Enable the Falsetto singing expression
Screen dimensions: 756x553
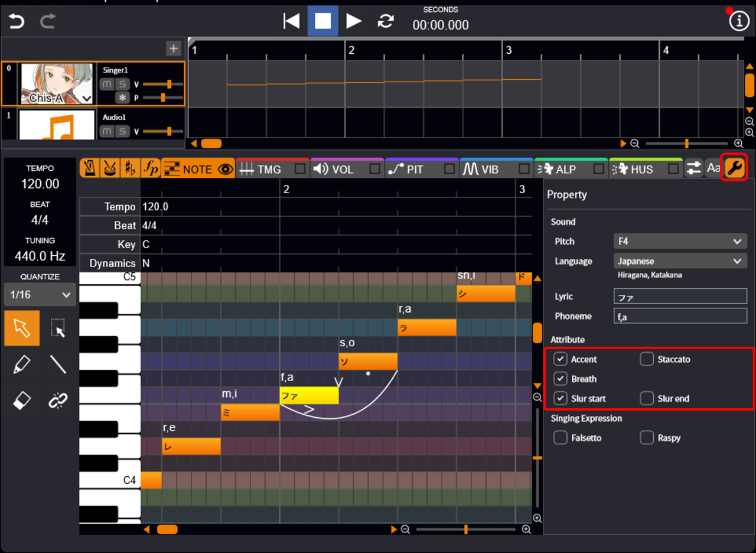561,438
